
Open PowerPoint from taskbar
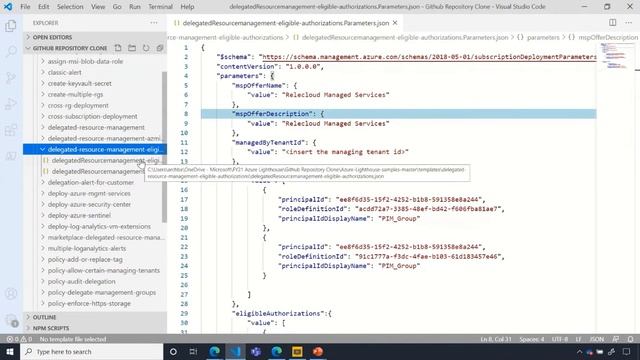coord(318,351)
